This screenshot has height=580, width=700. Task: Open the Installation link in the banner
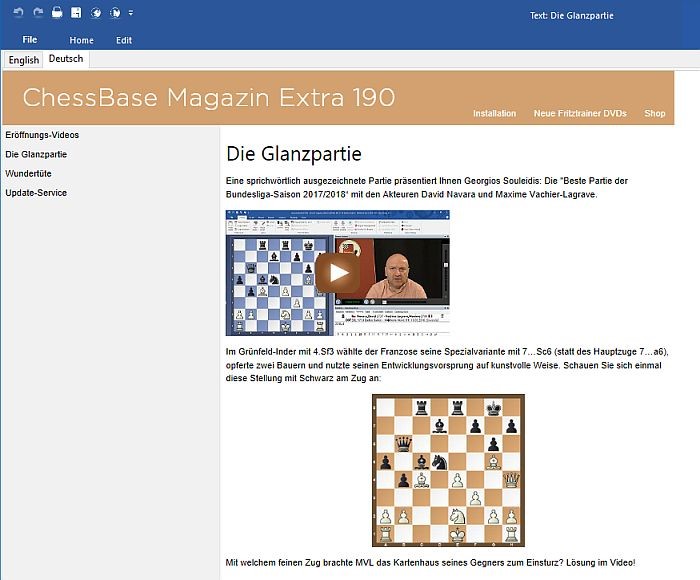pos(494,113)
